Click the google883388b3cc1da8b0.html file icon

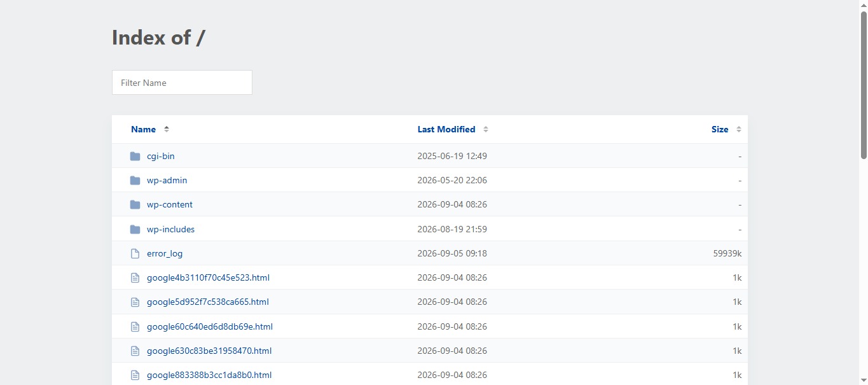point(135,375)
